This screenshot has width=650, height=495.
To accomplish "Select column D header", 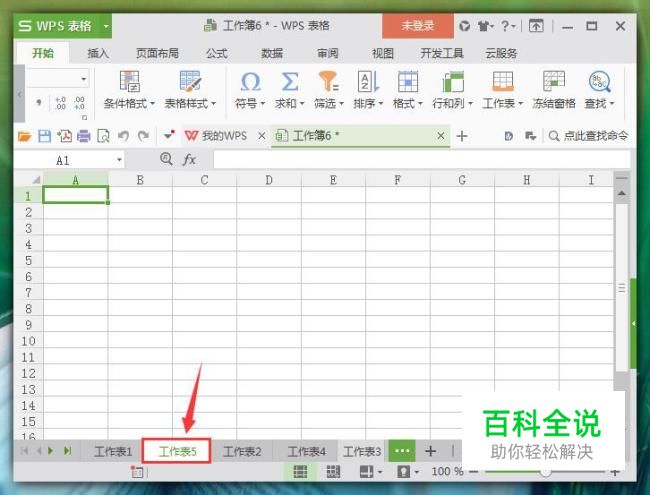I will pyautogui.click(x=269, y=180).
